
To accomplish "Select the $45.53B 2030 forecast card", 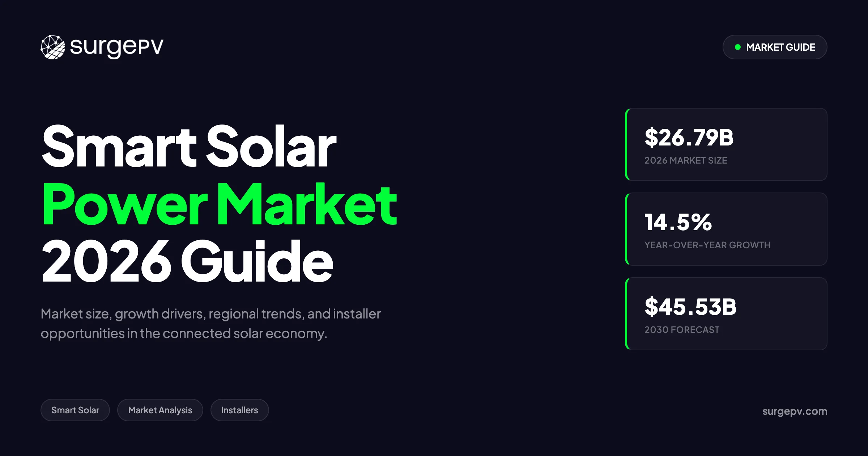I will 726,314.
